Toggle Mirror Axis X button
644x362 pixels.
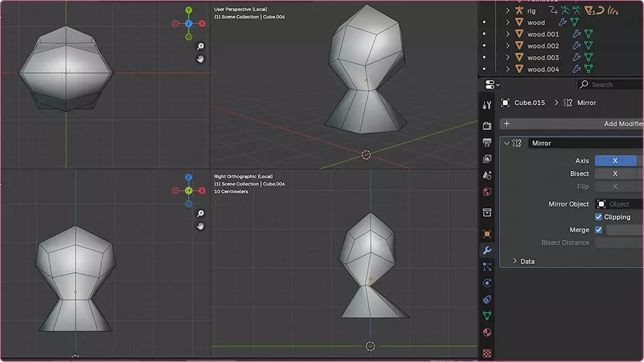tap(615, 160)
